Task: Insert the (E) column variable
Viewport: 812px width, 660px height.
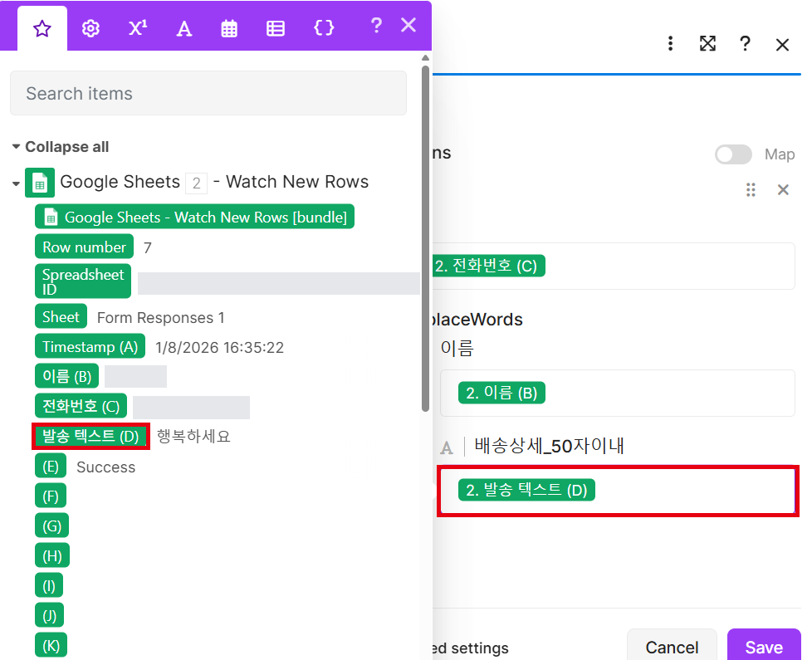Action: (x=51, y=467)
